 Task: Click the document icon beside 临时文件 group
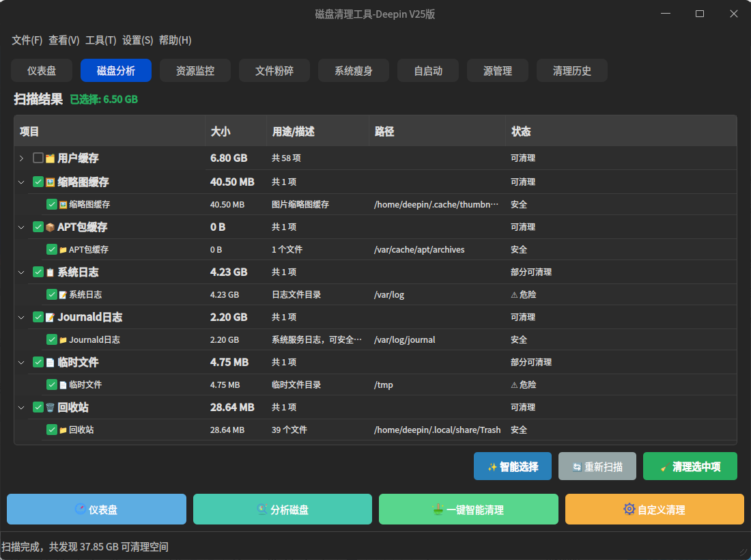51,362
